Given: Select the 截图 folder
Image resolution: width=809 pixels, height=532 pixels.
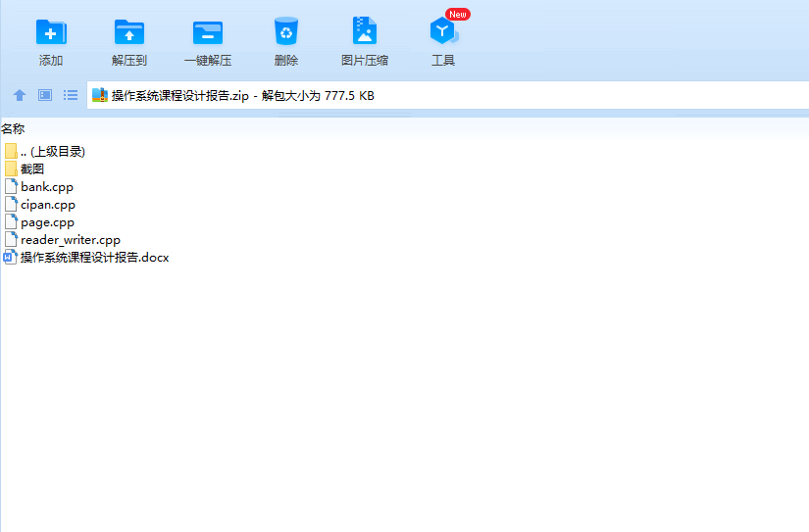Looking at the screenshot, I should (25, 169).
